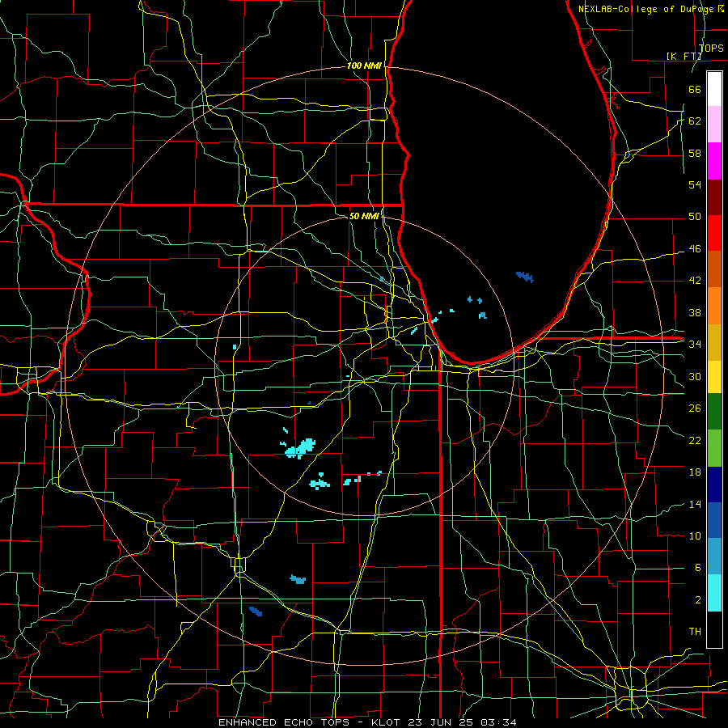The image size is (728, 728).
Task: Click the '50 NMI' range ring label
Action: pyautogui.click(x=364, y=216)
